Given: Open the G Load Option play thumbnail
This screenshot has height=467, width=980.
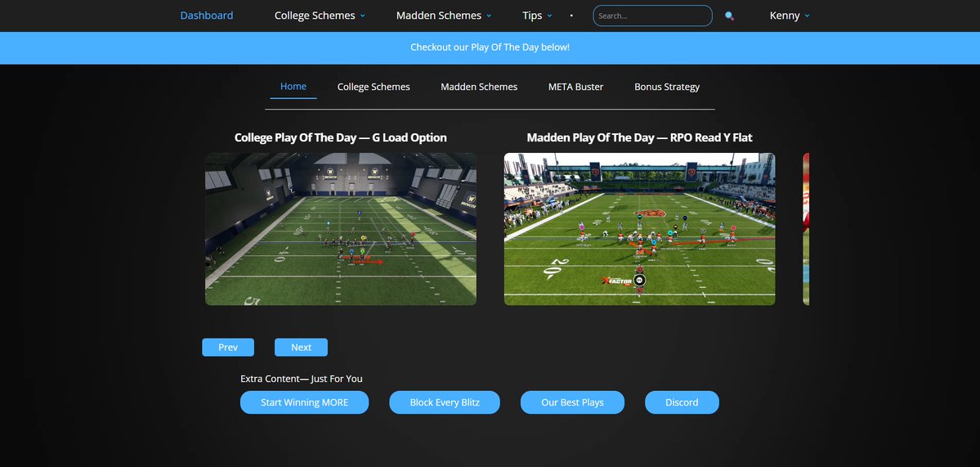Looking at the screenshot, I should [341, 229].
